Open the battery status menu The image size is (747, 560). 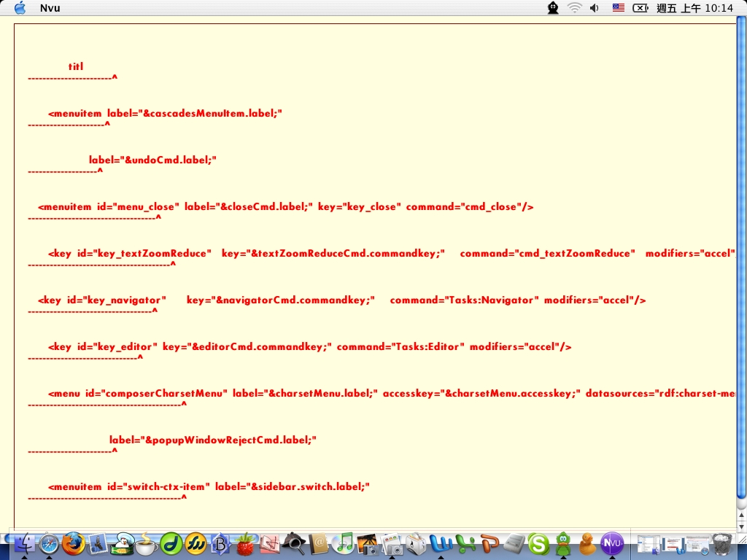pyautogui.click(x=640, y=8)
